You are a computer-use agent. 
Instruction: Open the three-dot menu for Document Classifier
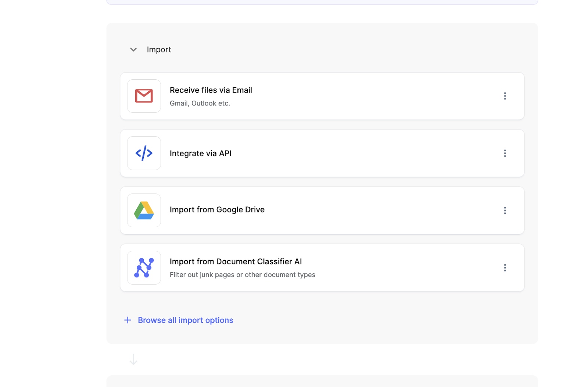coord(505,268)
